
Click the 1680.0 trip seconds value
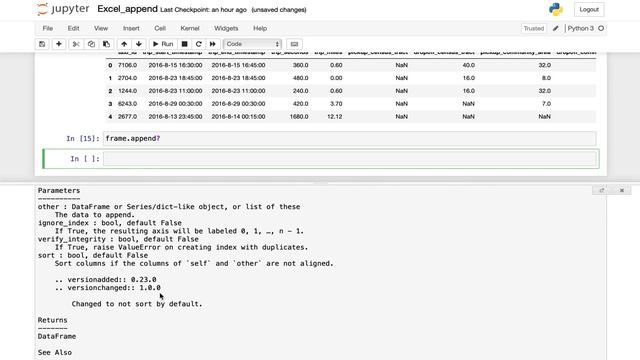[299, 116]
